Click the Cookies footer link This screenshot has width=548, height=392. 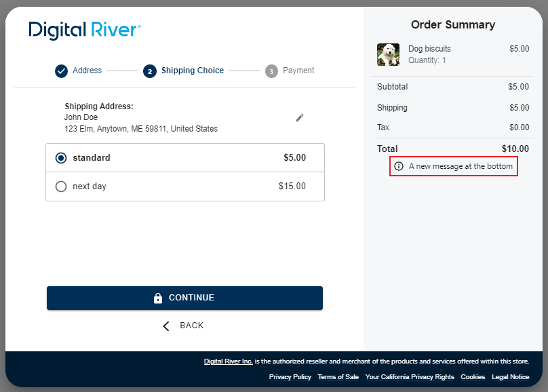click(473, 377)
